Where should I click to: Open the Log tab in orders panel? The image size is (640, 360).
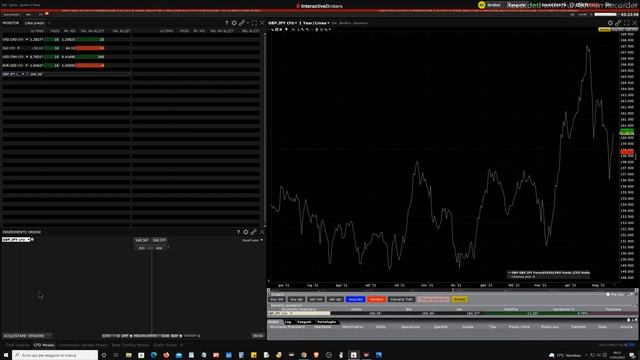click(288, 322)
